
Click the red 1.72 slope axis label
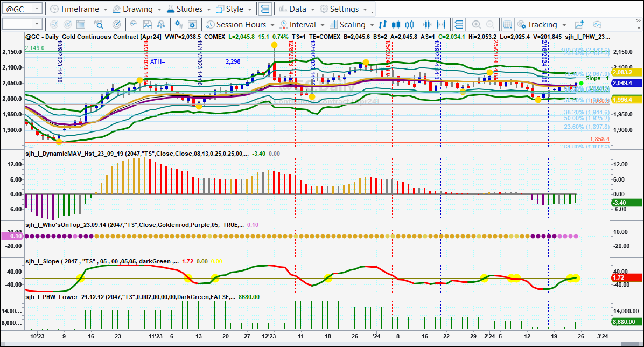point(626,278)
